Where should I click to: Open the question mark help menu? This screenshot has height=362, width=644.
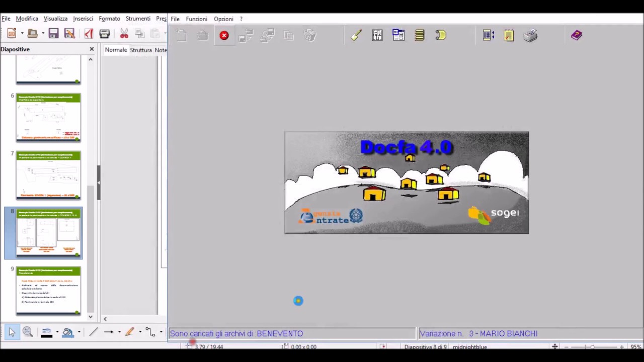(241, 19)
